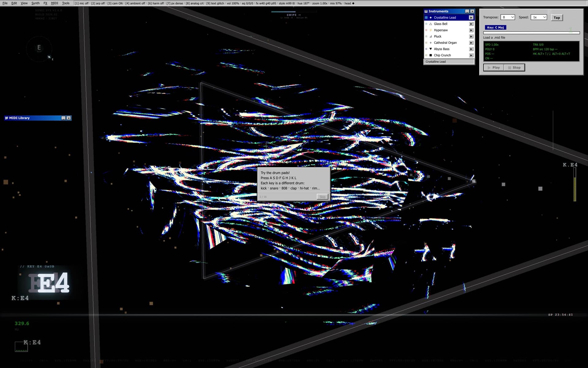
Task: Click the MIDI playback progress bar
Action: (x=531, y=33)
